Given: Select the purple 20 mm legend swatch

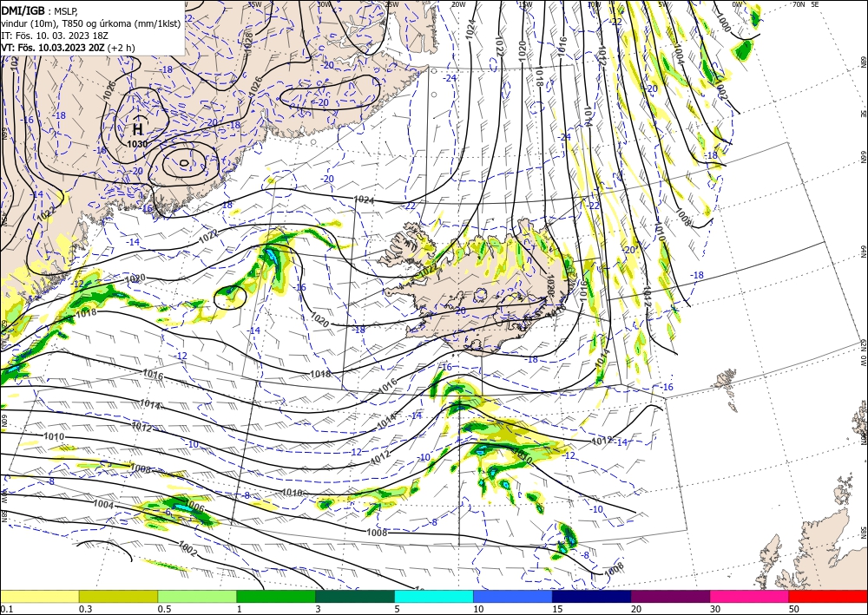Looking at the screenshot, I should [670, 596].
